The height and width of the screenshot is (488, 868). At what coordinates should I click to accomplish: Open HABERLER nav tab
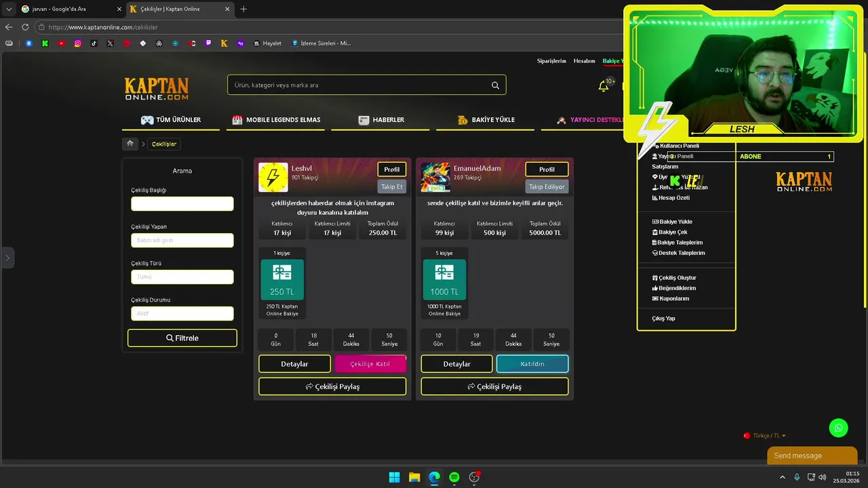pyautogui.click(x=381, y=120)
